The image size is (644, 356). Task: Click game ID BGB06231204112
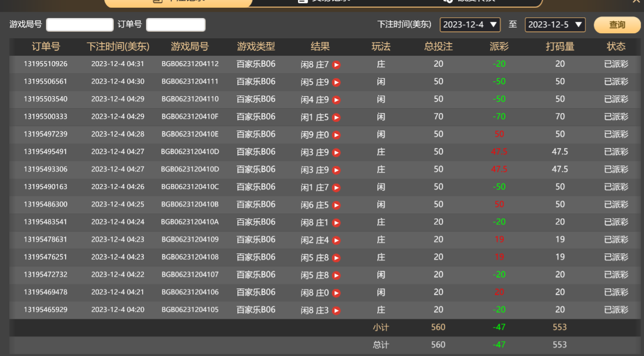click(190, 64)
